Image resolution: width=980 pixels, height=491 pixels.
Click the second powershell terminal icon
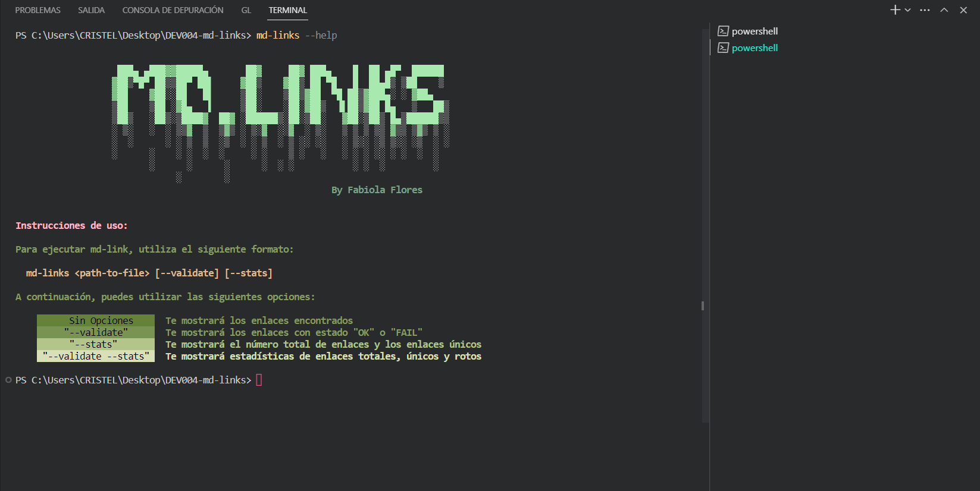(723, 48)
